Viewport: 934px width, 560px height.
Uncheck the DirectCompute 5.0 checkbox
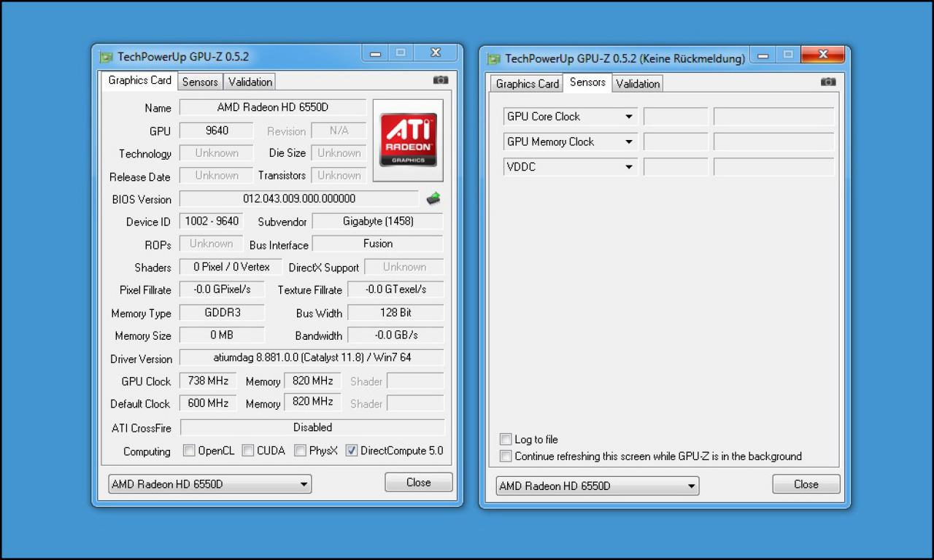(x=352, y=451)
